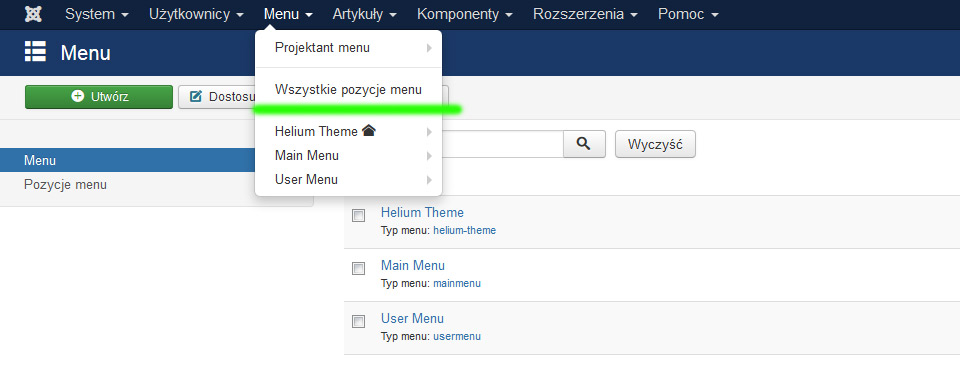960x385 pixels.
Task: Select Main Menu in the dropdown
Action: (x=348, y=156)
